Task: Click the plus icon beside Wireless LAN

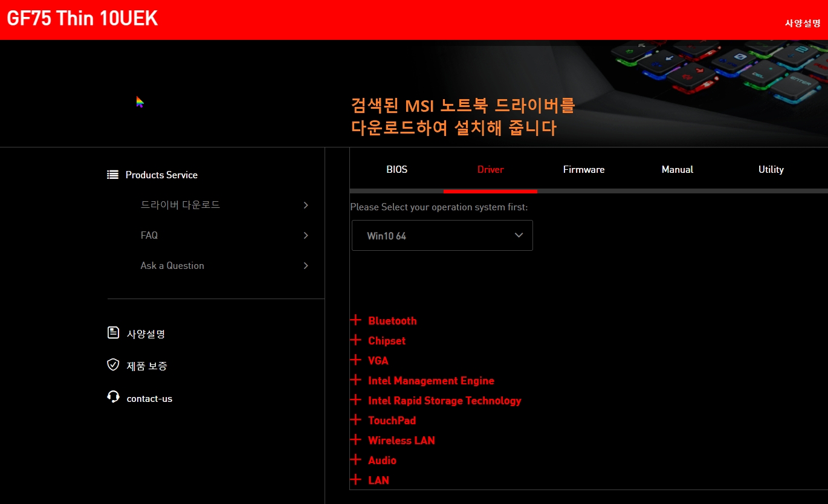Action: [x=355, y=440]
